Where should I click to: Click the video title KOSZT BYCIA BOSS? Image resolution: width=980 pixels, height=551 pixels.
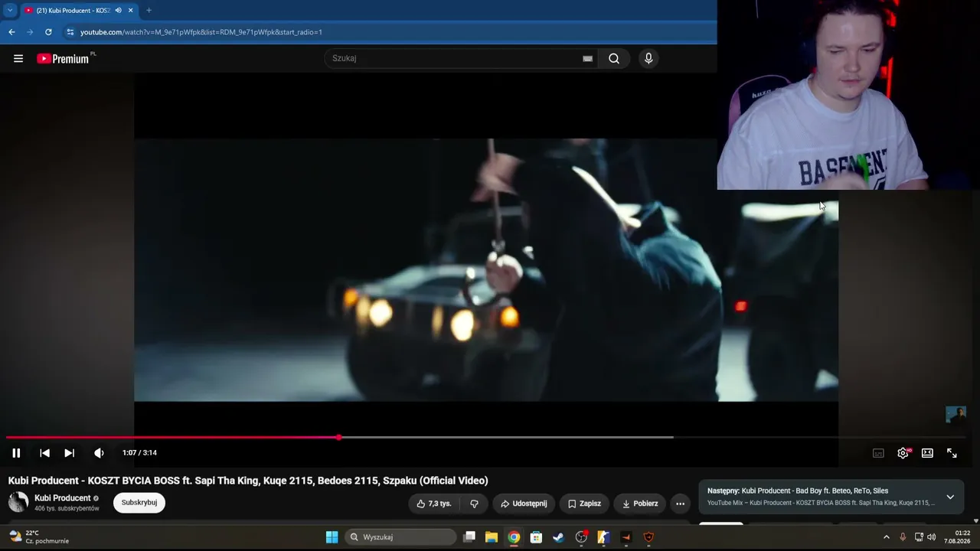pos(248,481)
